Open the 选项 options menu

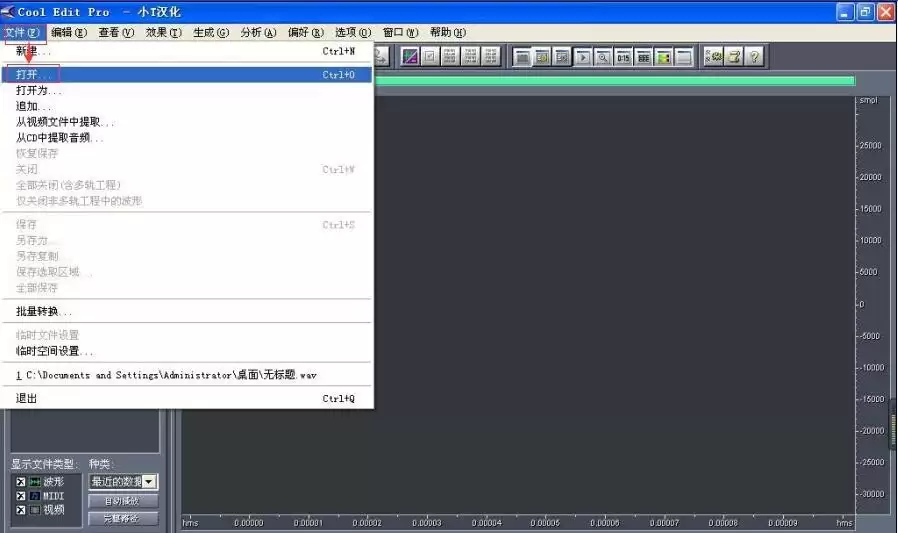[x=353, y=33]
